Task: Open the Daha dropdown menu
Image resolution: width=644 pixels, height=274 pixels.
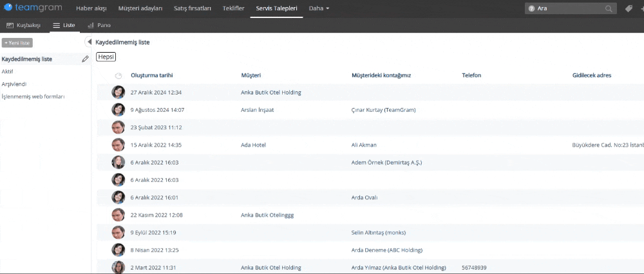Action: pos(319,8)
